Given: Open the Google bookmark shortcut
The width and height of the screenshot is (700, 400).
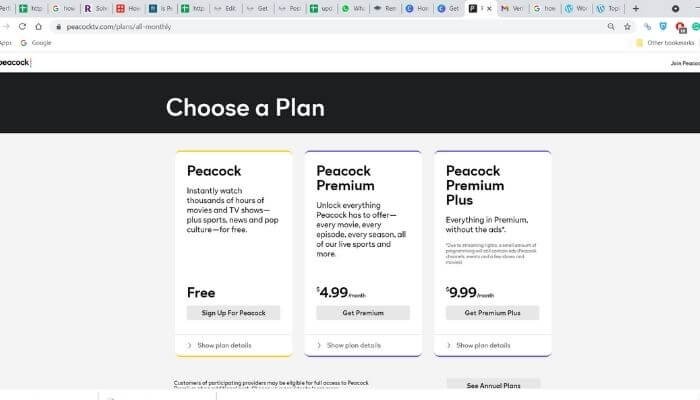Looking at the screenshot, I should click(36, 43).
